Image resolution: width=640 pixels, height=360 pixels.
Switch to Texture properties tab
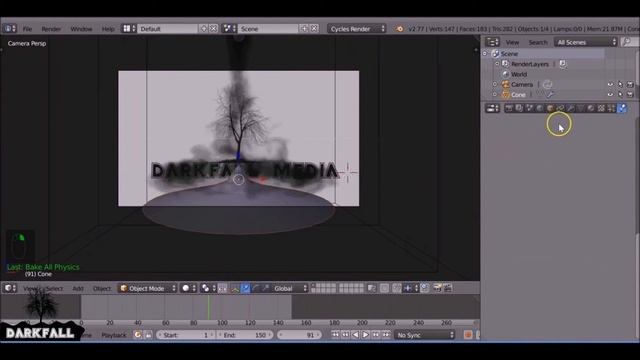601,108
